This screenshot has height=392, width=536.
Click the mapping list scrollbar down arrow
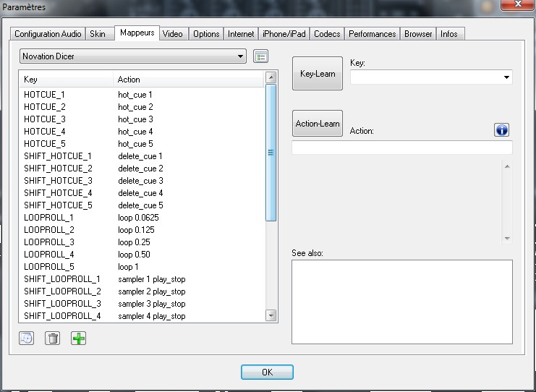(271, 315)
